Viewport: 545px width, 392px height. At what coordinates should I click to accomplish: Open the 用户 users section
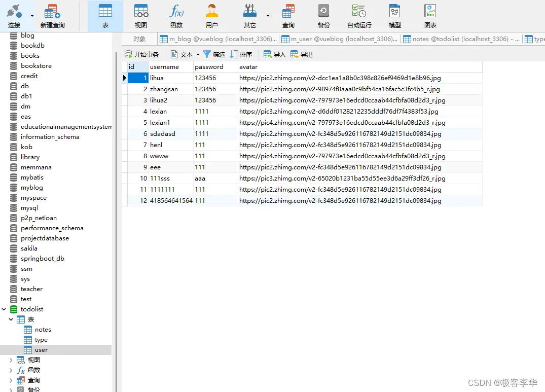[212, 16]
